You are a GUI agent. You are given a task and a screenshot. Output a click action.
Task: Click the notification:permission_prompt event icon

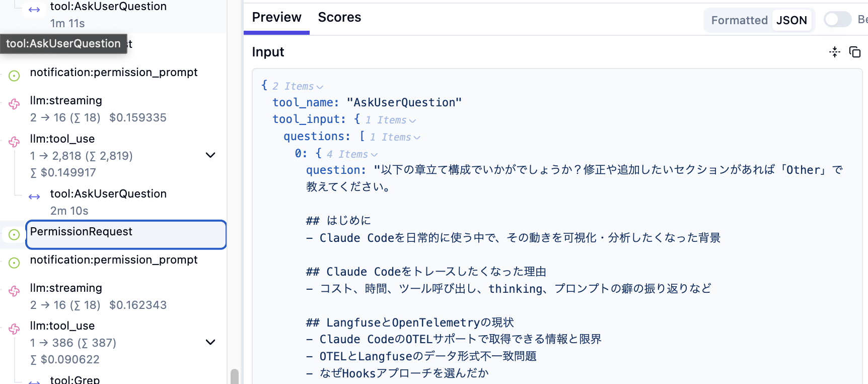(14, 75)
